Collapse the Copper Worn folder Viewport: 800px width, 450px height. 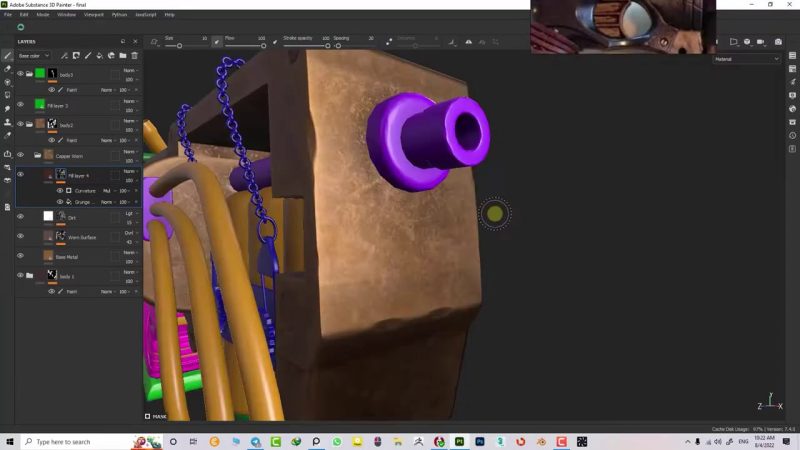37,156
